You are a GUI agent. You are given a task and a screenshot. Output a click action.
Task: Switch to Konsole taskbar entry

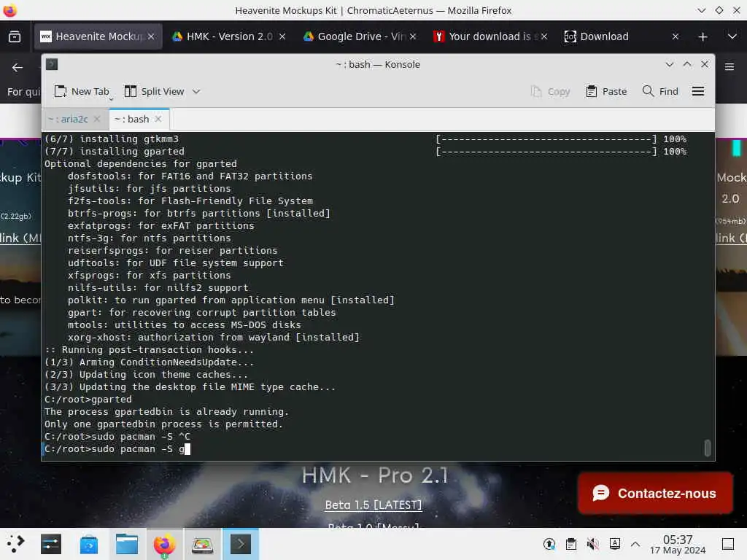click(241, 544)
